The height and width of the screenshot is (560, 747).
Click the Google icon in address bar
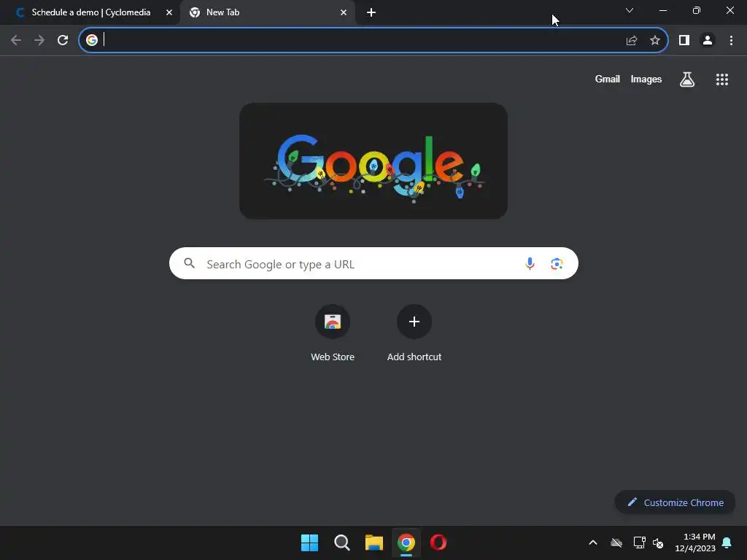tap(92, 40)
